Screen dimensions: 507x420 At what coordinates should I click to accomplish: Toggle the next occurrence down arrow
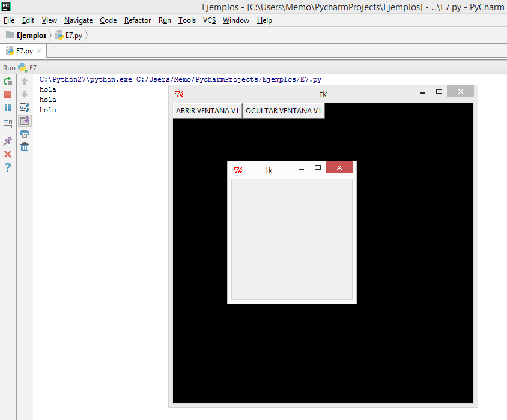[x=25, y=94]
